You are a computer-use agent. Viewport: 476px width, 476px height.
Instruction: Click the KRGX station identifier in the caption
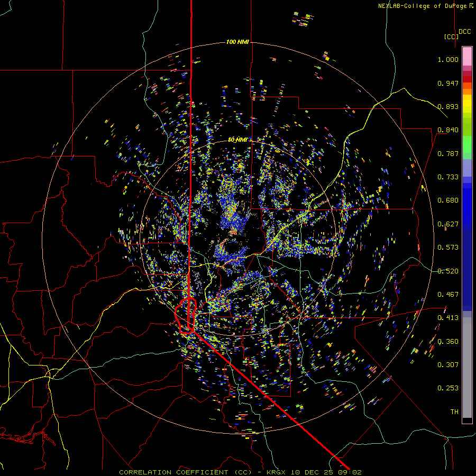click(276, 472)
